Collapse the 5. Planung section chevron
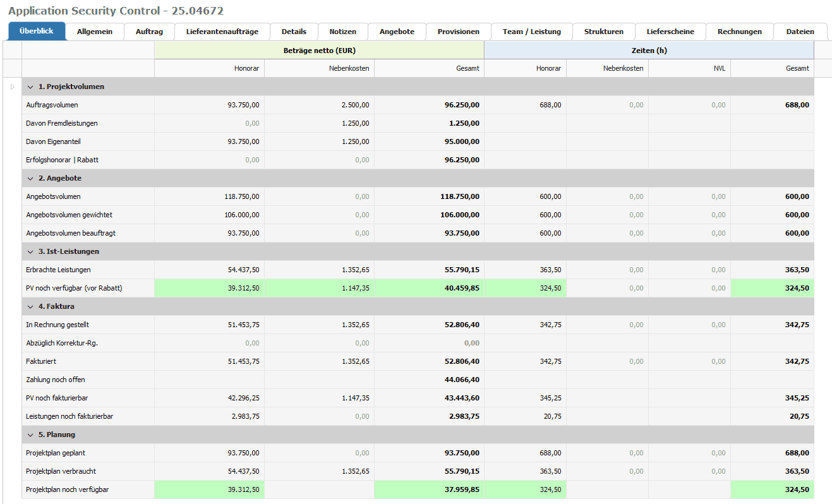Image resolution: width=832 pixels, height=504 pixels. (30, 435)
